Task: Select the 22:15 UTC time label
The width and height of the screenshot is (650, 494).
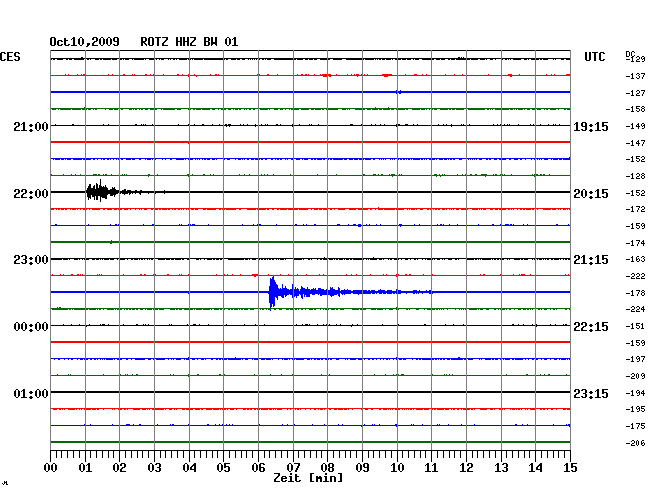Action: [591, 327]
